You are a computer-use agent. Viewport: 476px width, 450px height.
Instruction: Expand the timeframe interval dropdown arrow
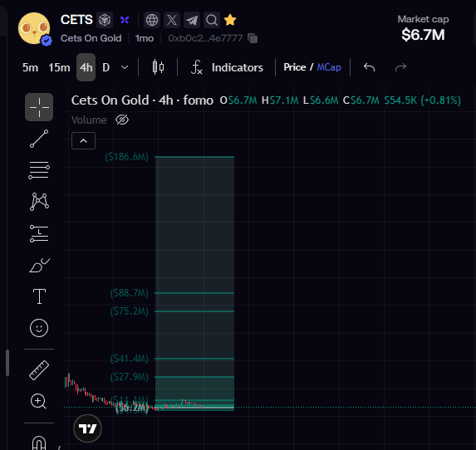click(x=125, y=67)
